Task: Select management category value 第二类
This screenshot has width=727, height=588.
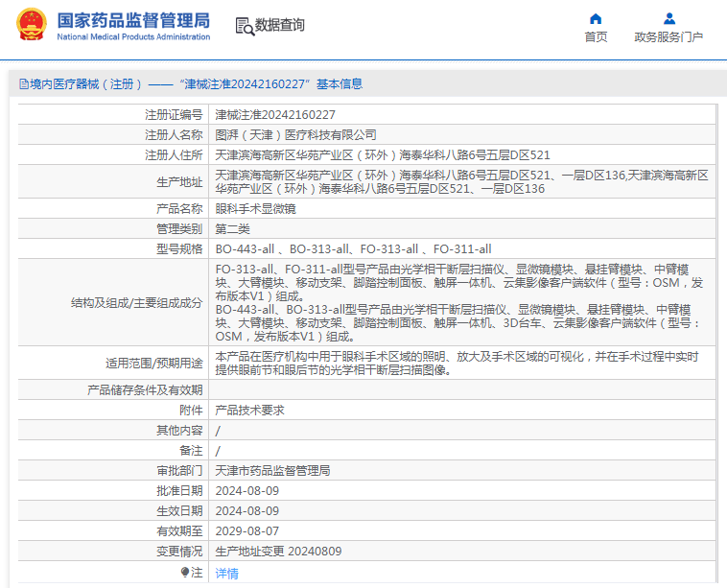Action: (x=232, y=229)
